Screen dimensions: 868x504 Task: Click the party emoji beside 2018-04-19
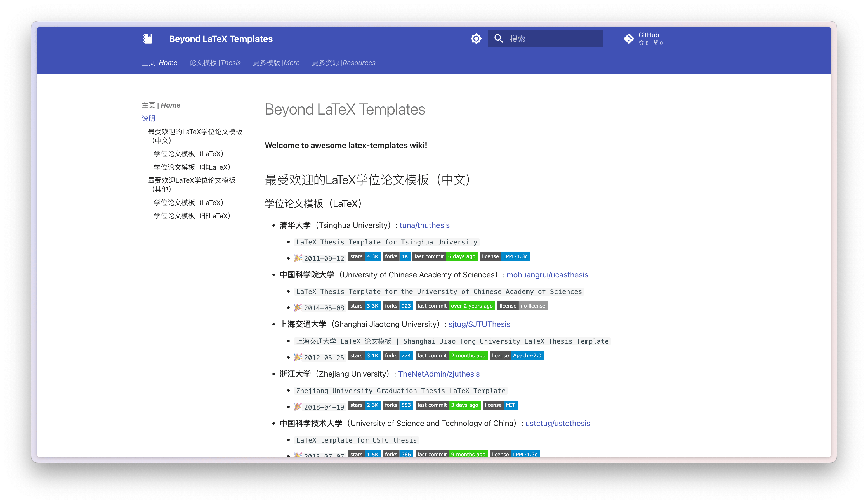298,406
